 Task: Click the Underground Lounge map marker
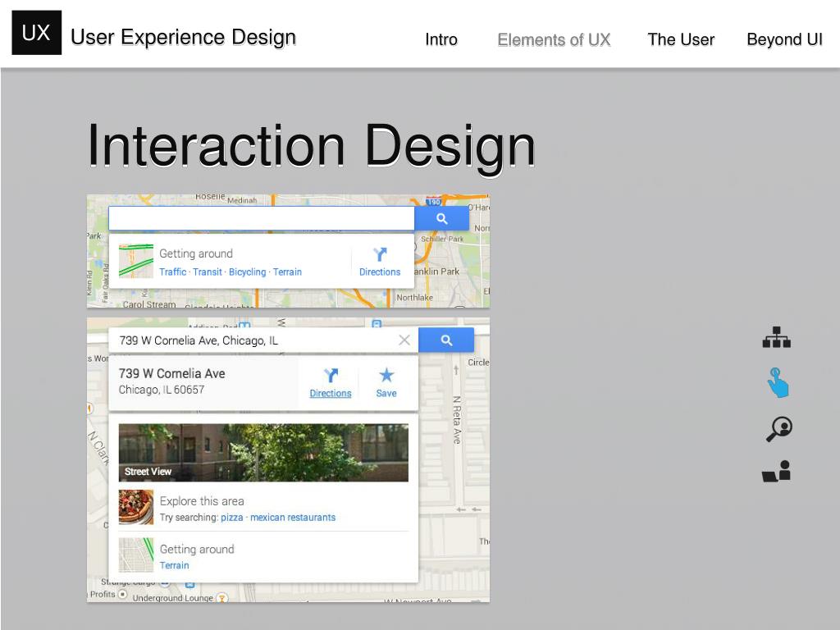(221, 598)
